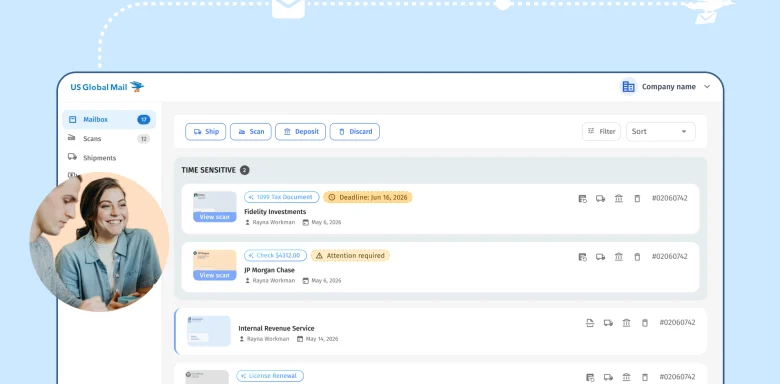
Task: Click the ship truck icon in License Renewal row
Action: point(608,377)
